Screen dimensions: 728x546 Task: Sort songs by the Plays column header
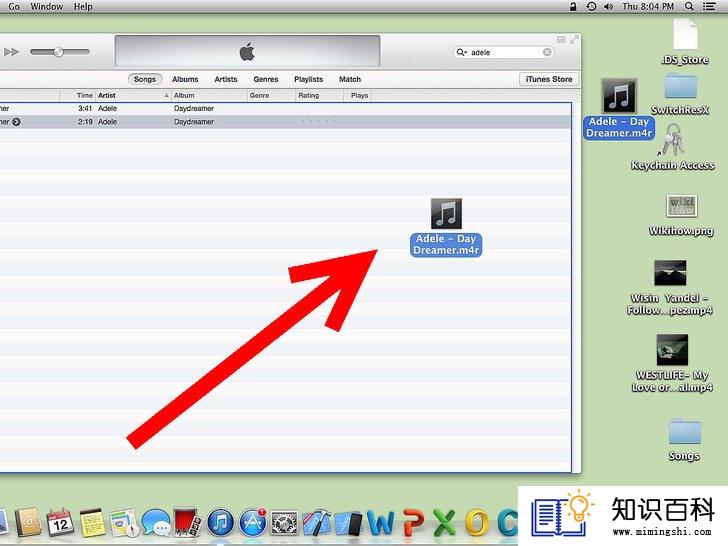[358, 95]
